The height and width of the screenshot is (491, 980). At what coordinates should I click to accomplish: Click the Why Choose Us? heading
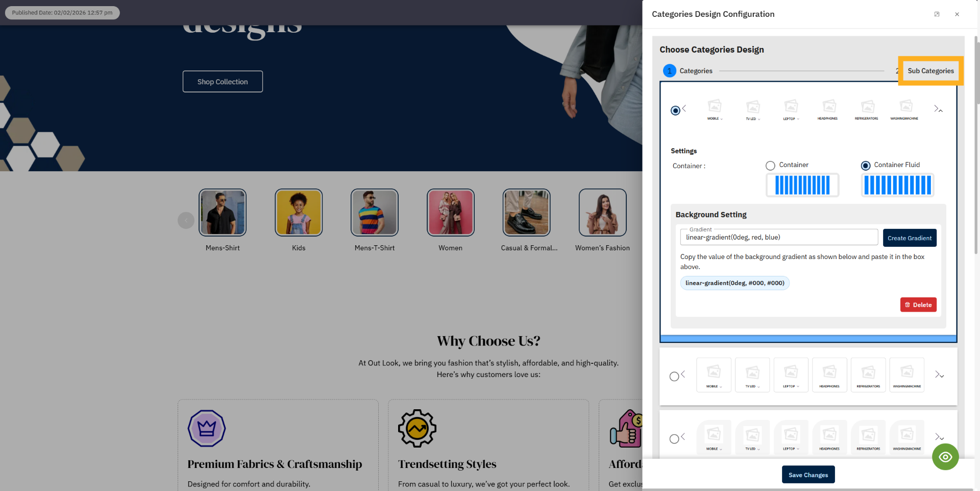click(x=488, y=341)
